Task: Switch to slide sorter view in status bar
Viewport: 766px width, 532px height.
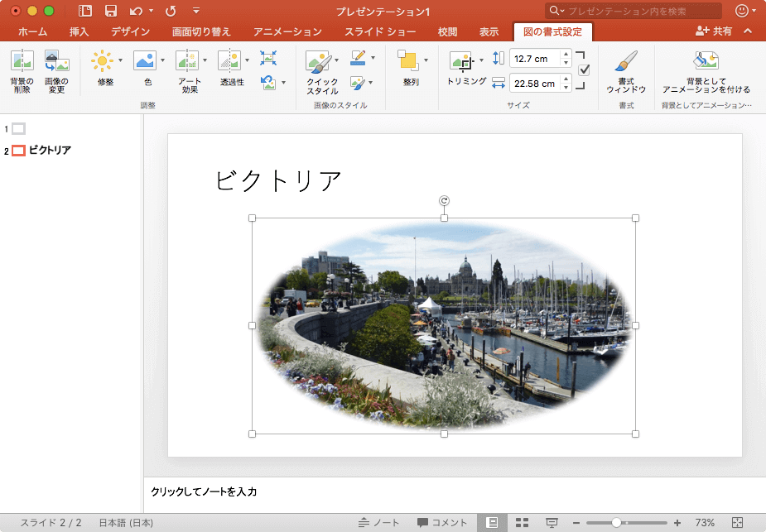Action: [x=522, y=523]
